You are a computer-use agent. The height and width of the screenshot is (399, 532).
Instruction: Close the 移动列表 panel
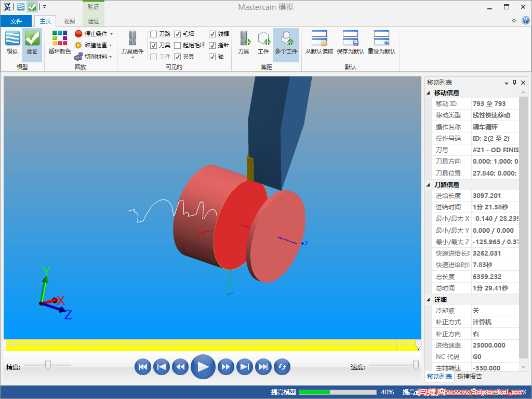pos(523,83)
